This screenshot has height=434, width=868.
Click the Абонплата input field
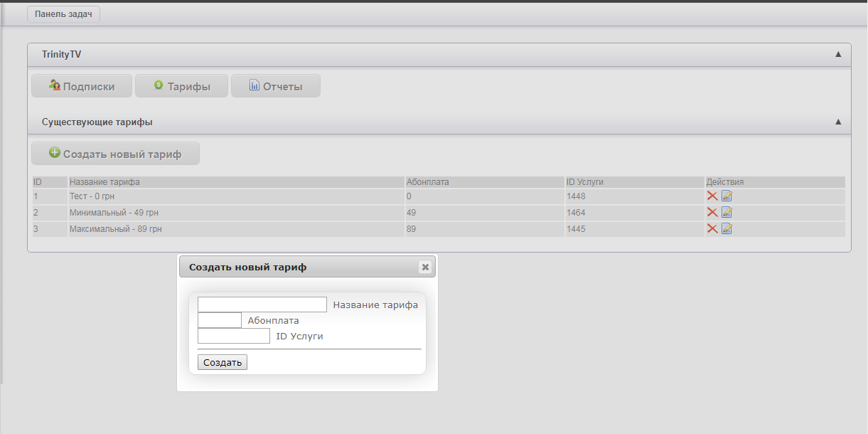click(220, 320)
